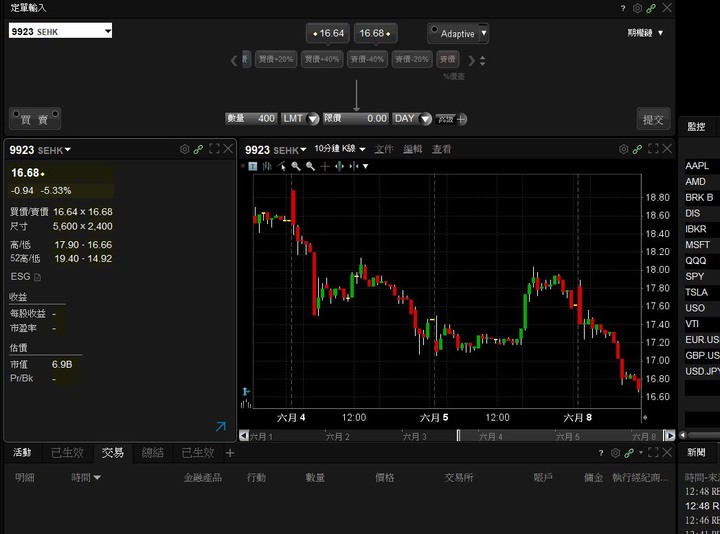The image size is (720, 534).
Task: Open activity panel settings gear
Action: tap(616, 453)
